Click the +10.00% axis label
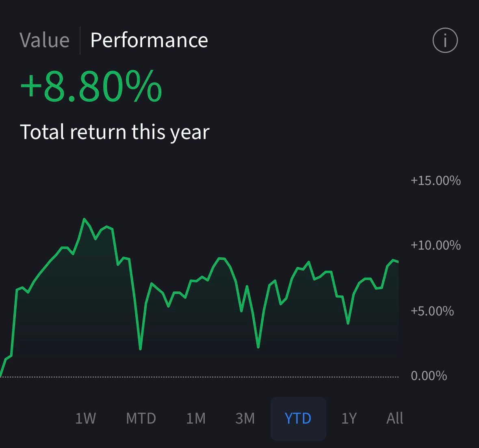The height and width of the screenshot is (448, 479). coord(436,245)
